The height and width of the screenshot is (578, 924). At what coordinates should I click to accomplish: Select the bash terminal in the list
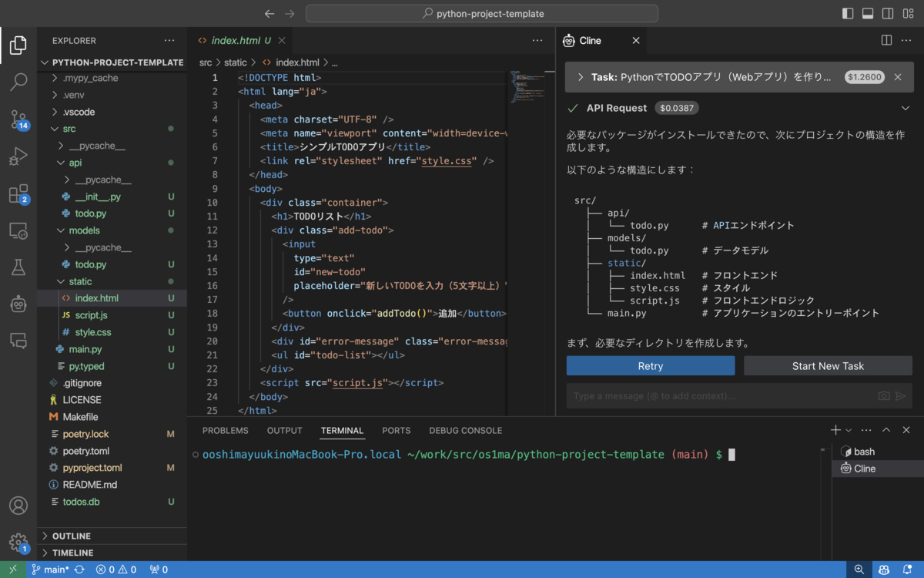coord(877,452)
